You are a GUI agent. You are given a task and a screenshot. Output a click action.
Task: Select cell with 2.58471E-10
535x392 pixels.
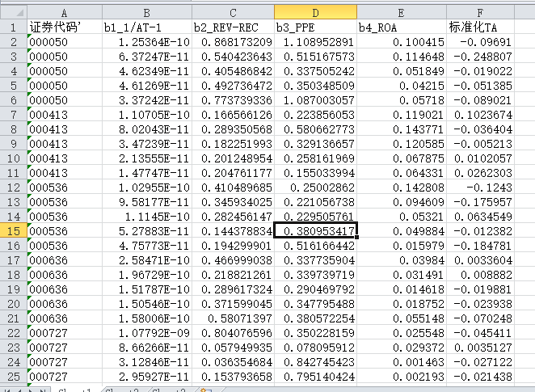tap(147, 260)
